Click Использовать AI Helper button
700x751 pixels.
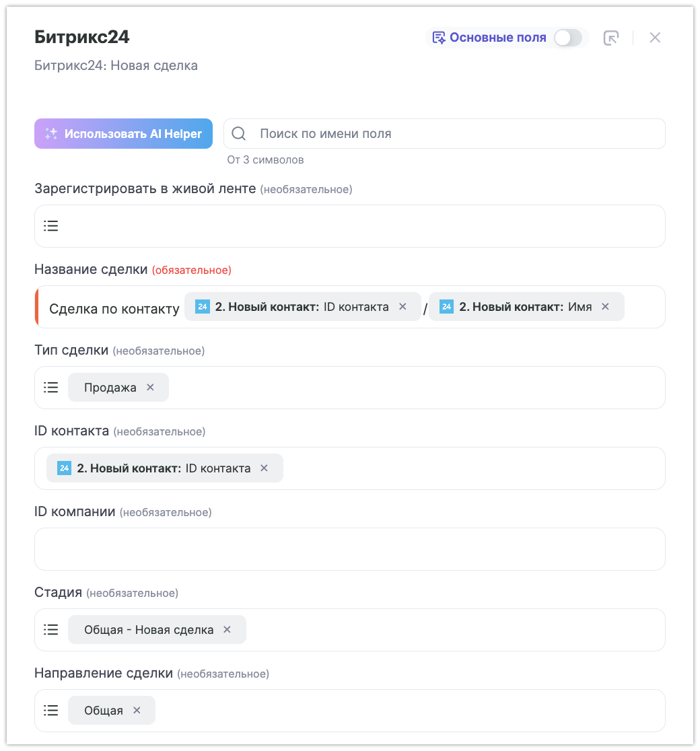(x=123, y=134)
